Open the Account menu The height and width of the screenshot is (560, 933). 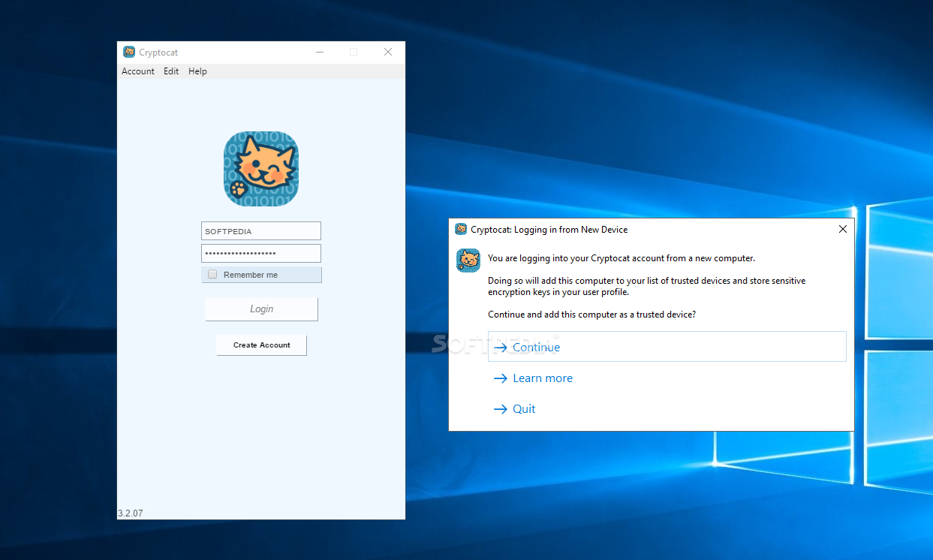[138, 71]
